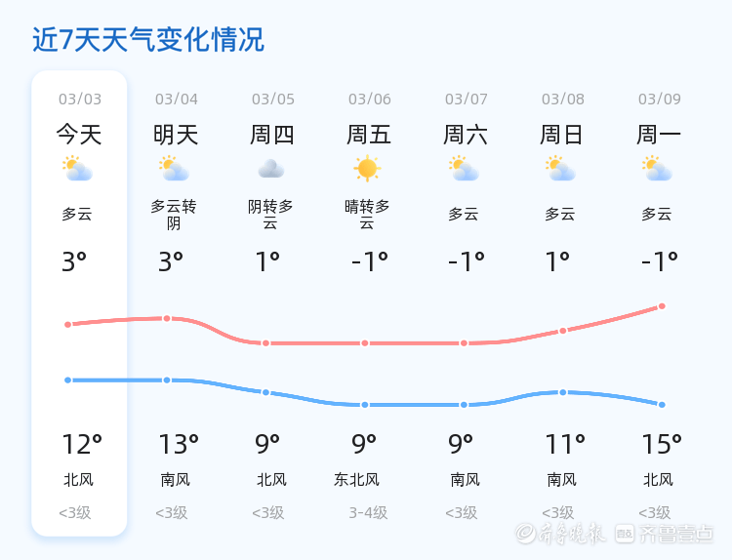Click tomorrow's cloudy weather icon
732x560 pixels.
coord(174,170)
